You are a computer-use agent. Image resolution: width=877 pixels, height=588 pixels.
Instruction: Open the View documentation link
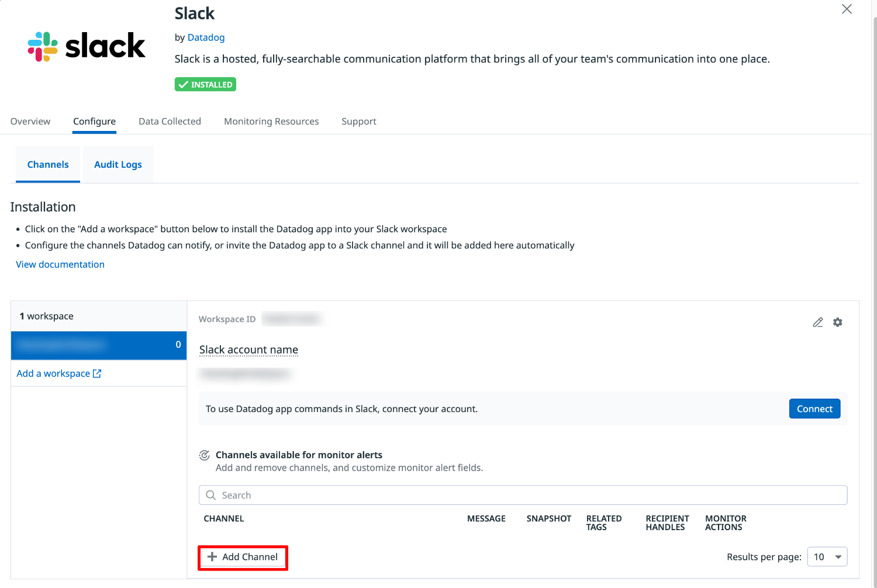(x=60, y=265)
